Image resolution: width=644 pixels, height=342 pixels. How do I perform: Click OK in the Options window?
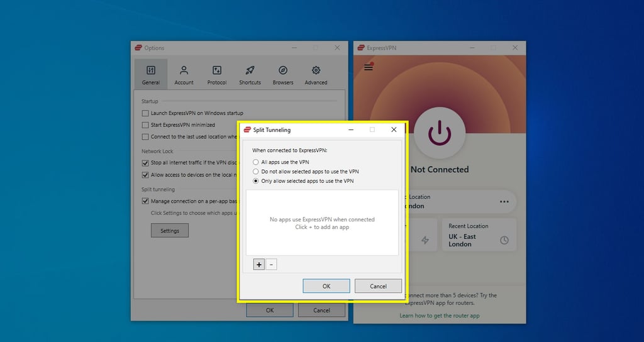pyautogui.click(x=269, y=311)
